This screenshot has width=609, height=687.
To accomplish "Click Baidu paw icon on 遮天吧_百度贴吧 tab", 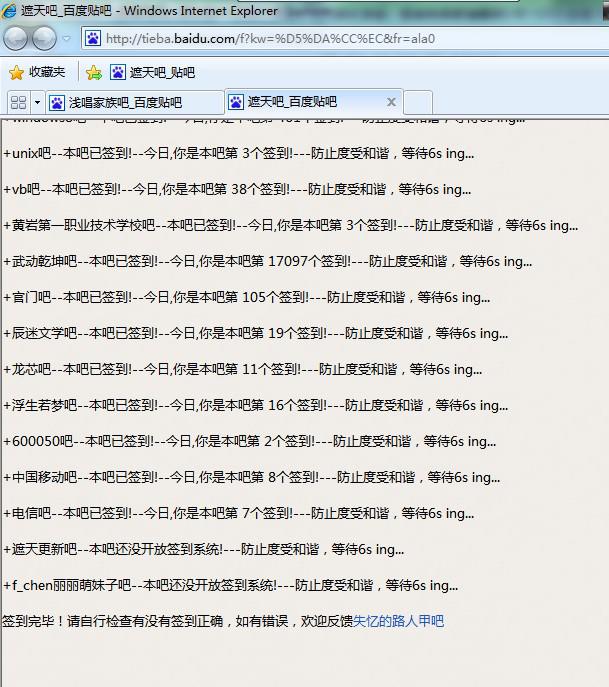I will (x=236, y=102).
